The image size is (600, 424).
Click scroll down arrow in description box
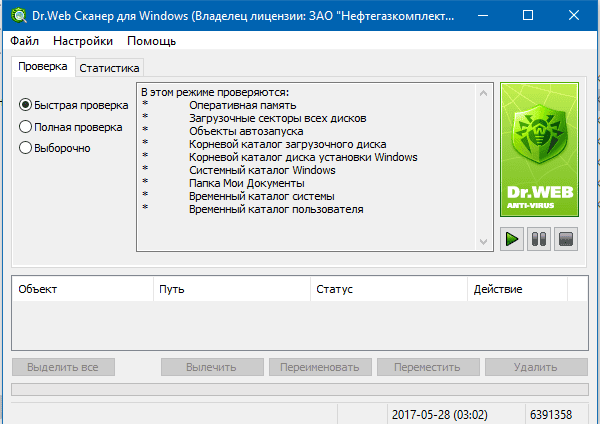coord(483,241)
